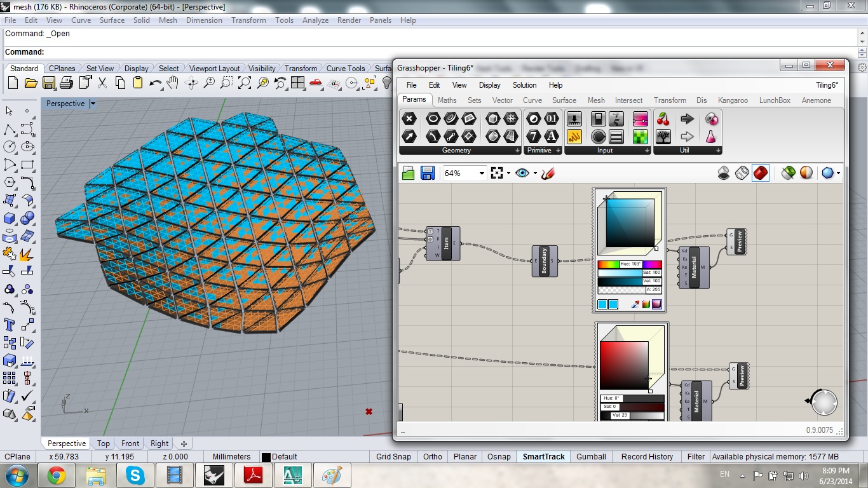This screenshot has height=488, width=868.
Task: Toggle Gumball in status bar
Action: pyautogui.click(x=591, y=456)
